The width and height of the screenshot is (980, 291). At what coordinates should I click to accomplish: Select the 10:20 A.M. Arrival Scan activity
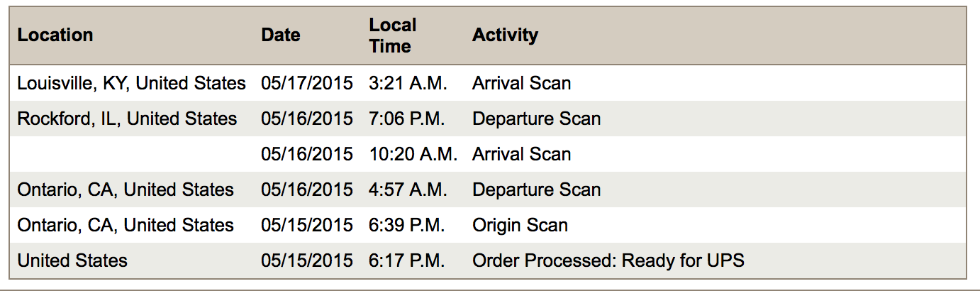[x=521, y=154]
